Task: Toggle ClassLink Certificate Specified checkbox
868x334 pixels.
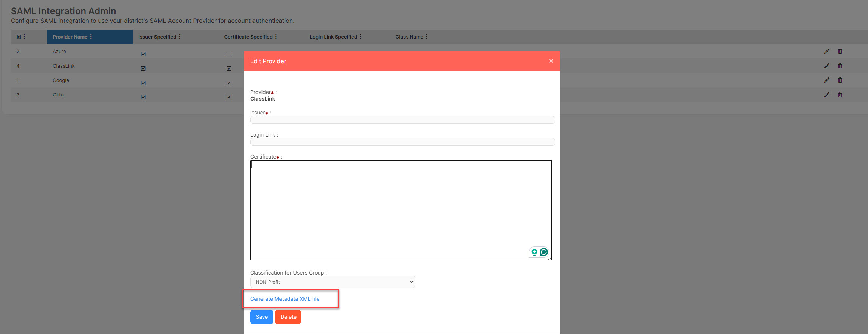Action: click(229, 68)
